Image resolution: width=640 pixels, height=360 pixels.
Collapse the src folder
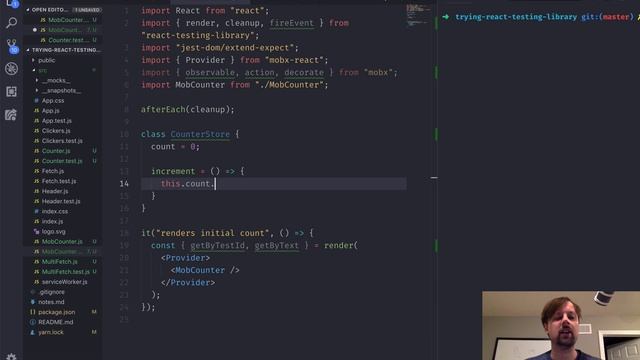34,70
